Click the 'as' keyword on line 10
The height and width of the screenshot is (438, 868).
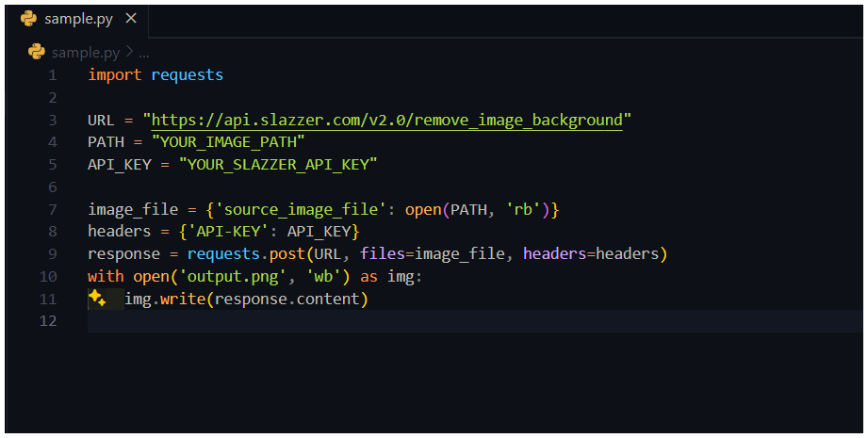tap(368, 277)
